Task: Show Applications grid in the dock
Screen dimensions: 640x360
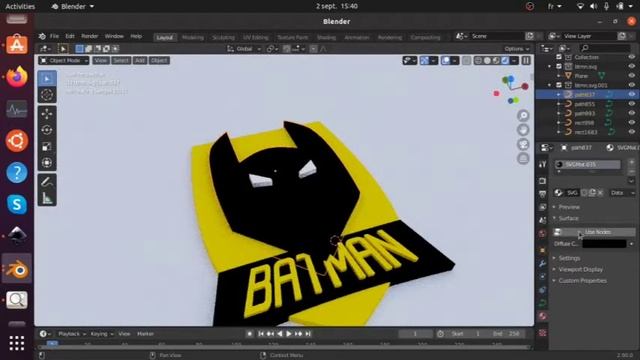Action: 17,343
